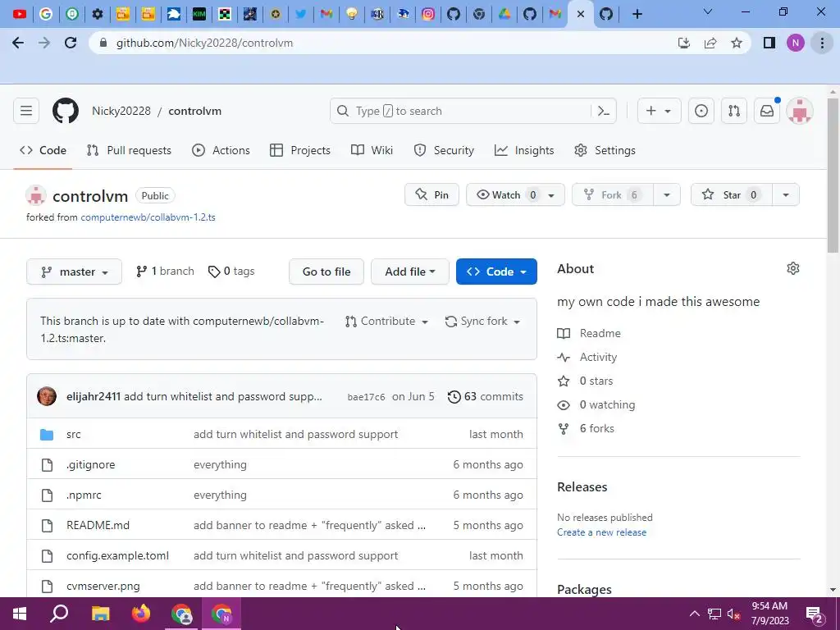
Task: Open the Pull requests tab
Action: point(129,151)
